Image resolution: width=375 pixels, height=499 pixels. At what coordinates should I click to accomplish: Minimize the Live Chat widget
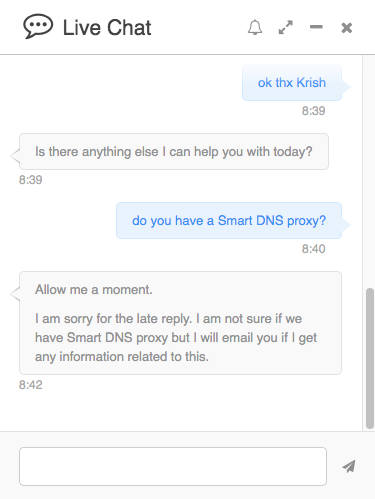[x=316, y=27]
